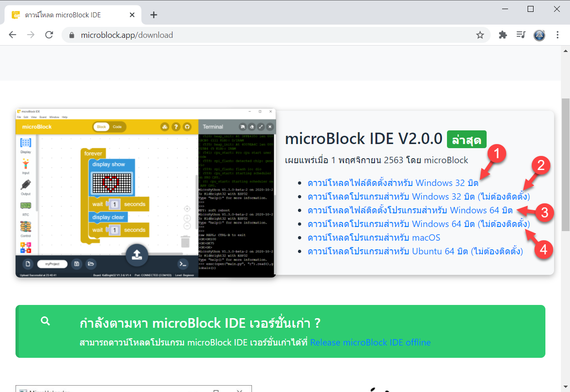Click the browser back arrow

click(x=13, y=35)
